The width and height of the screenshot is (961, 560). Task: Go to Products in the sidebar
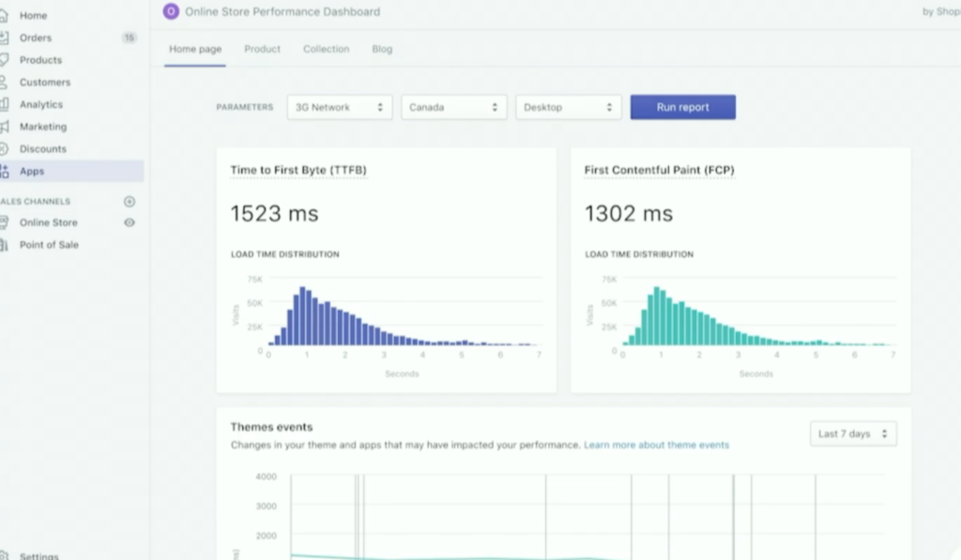click(x=40, y=60)
